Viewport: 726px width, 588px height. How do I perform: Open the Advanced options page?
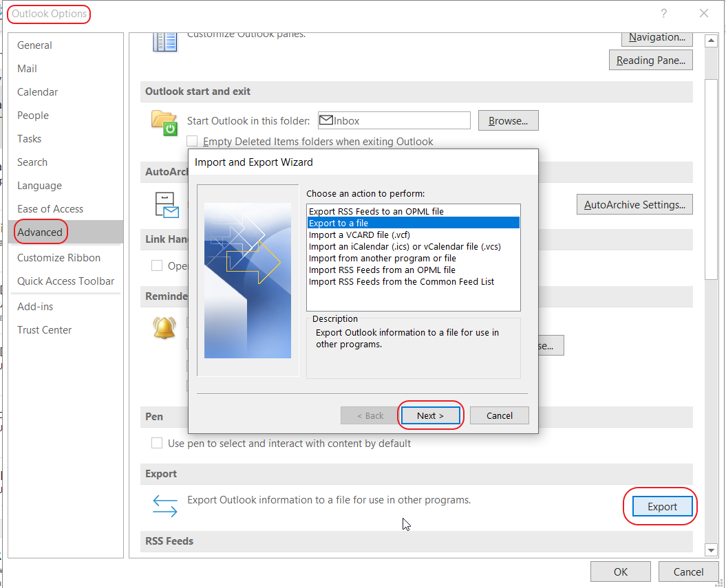pos(39,232)
